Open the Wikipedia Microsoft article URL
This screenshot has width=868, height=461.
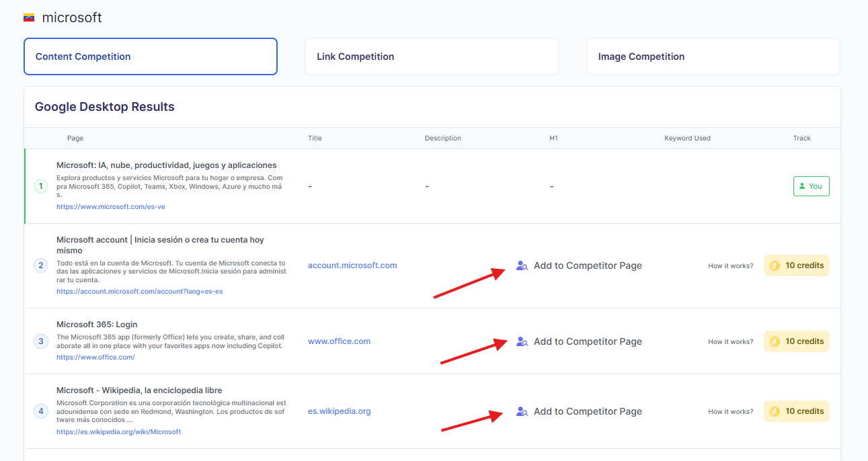click(x=118, y=431)
